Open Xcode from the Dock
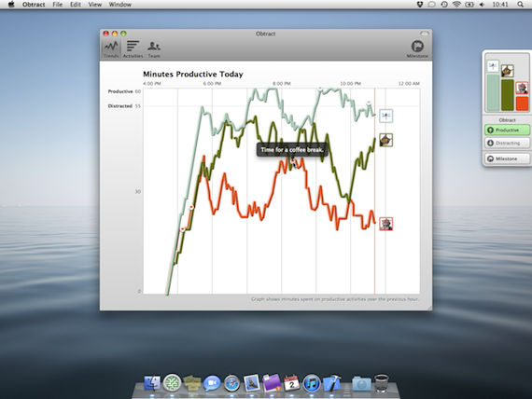The image size is (532, 399). [x=332, y=383]
